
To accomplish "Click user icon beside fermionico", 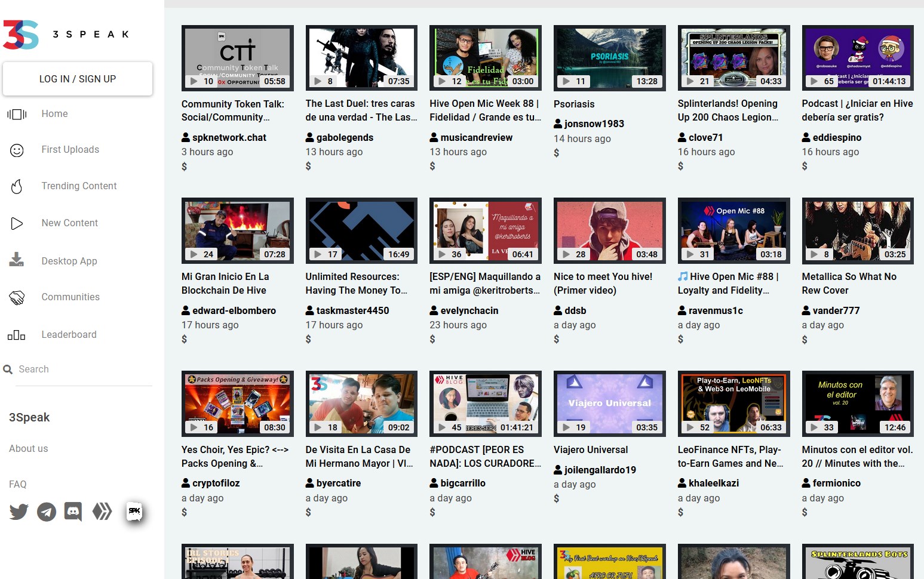I will [806, 483].
